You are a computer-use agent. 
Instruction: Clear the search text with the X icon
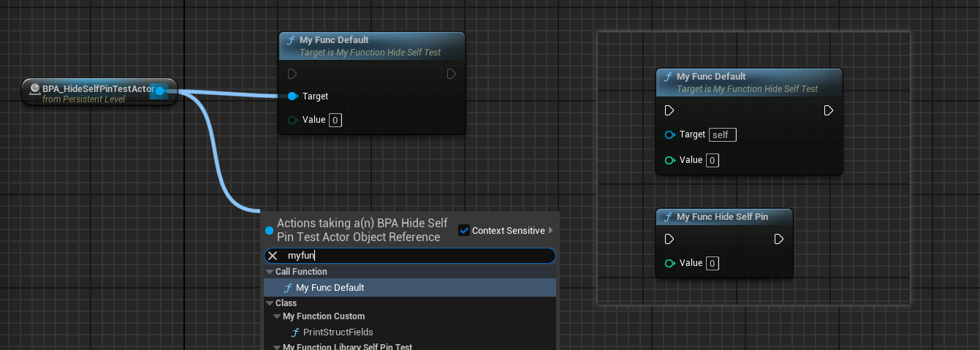(273, 256)
